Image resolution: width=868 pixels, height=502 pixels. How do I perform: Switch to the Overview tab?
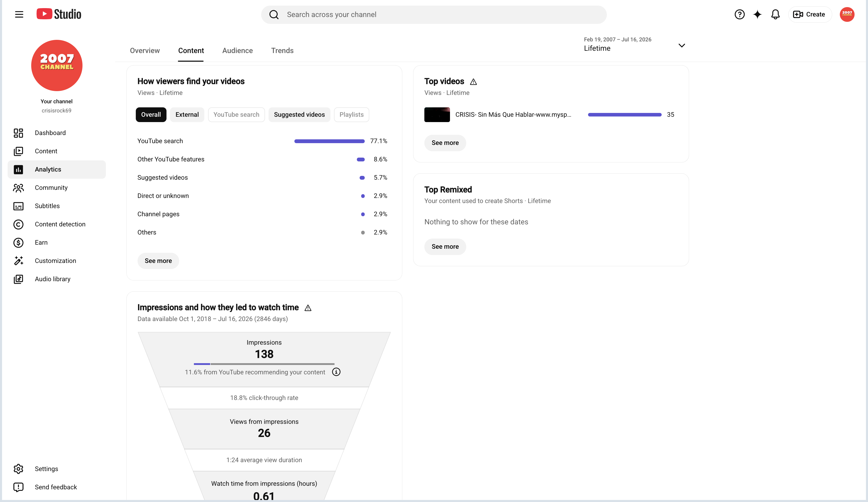point(145,51)
